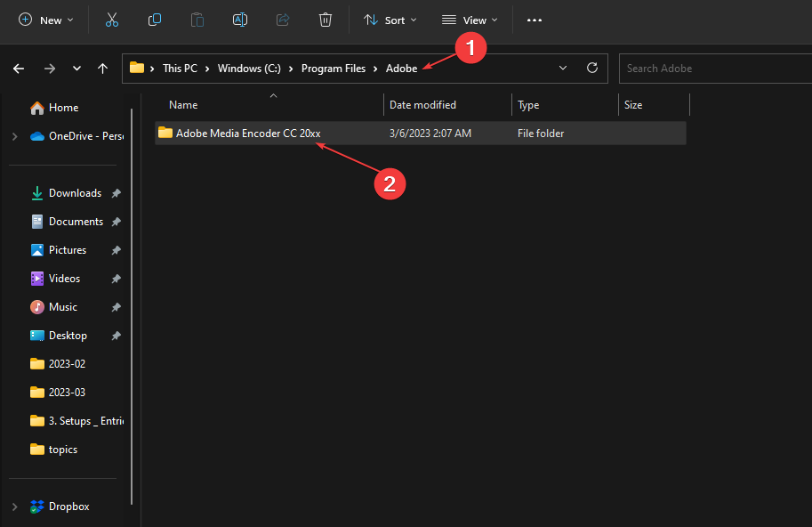Image resolution: width=812 pixels, height=527 pixels.
Task: Select the Cut icon in toolbar
Action: tap(111, 19)
